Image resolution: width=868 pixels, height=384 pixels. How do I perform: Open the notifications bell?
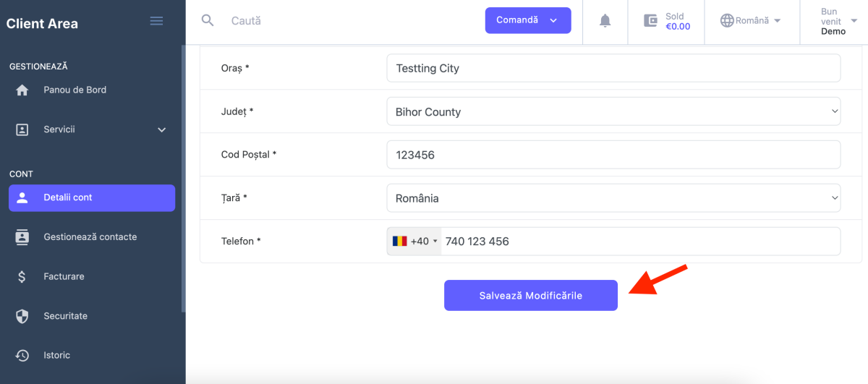tap(605, 21)
